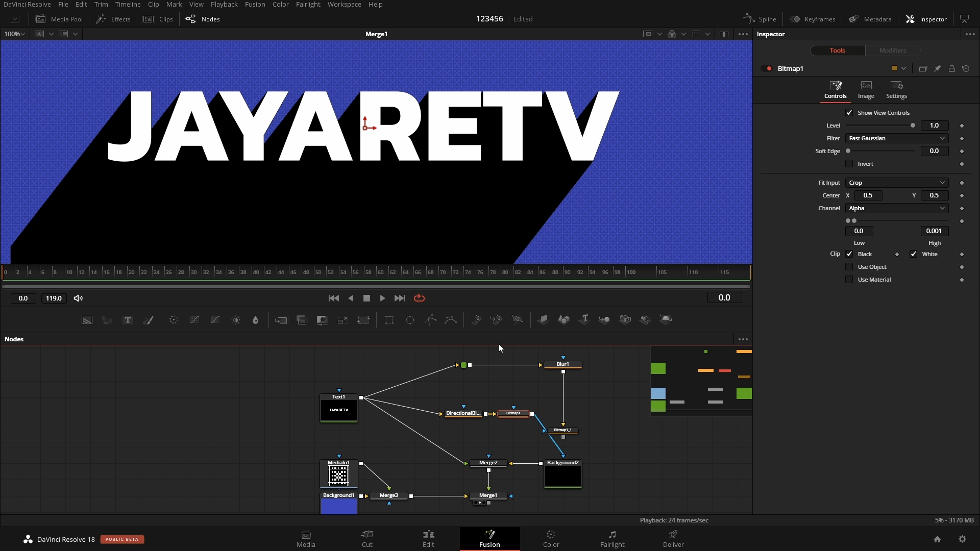The width and height of the screenshot is (980, 551).
Task: Open the Workspace menu
Action: pos(345,4)
